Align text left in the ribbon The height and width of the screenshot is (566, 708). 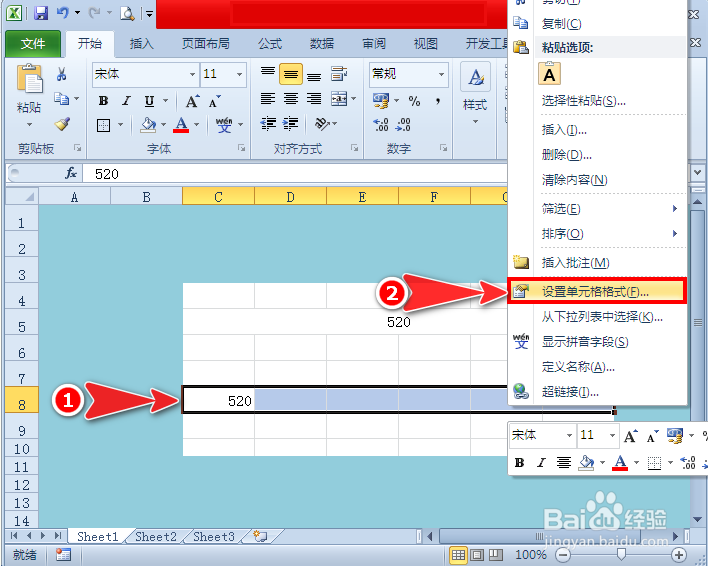pyautogui.click(x=268, y=99)
